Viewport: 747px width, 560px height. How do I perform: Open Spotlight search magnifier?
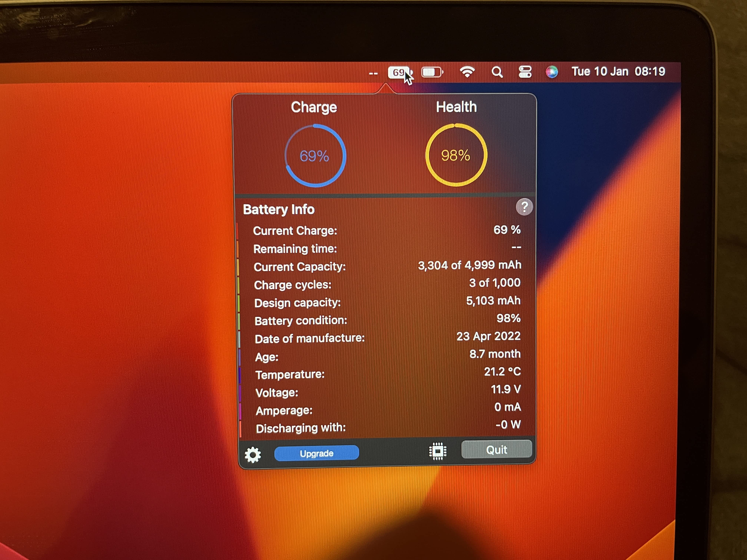pyautogui.click(x=497, y=72)
